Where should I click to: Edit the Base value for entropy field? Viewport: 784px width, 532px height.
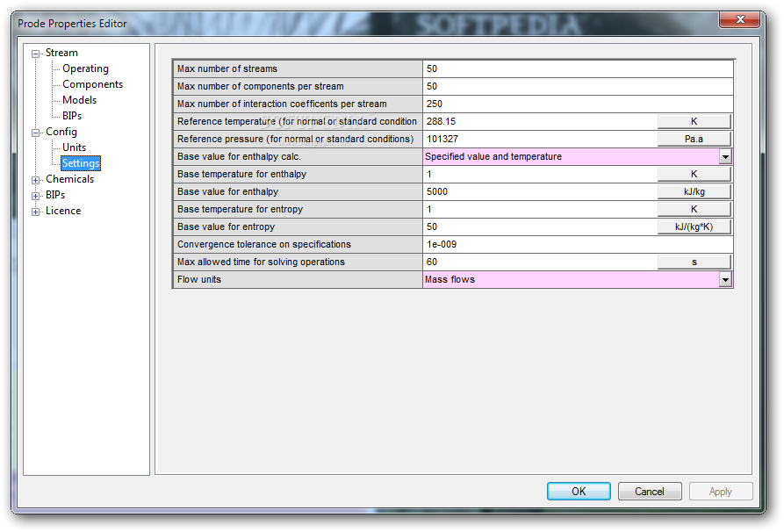coord(540,227)
